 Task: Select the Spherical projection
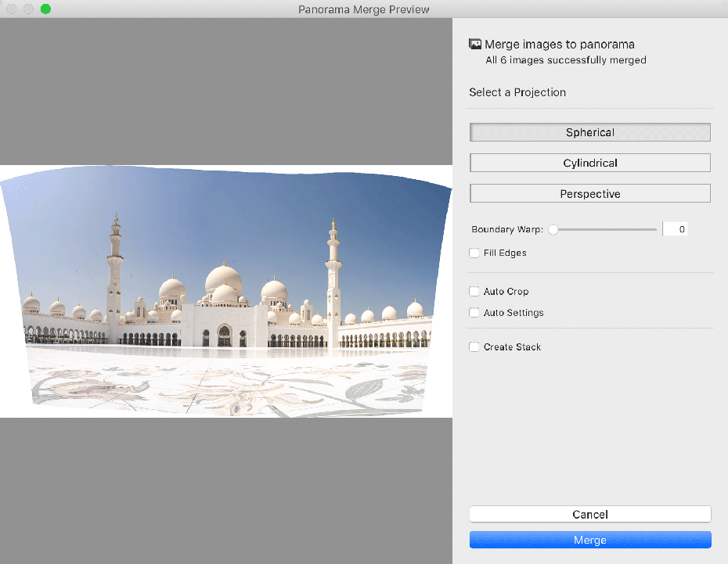tap(589, 131)
